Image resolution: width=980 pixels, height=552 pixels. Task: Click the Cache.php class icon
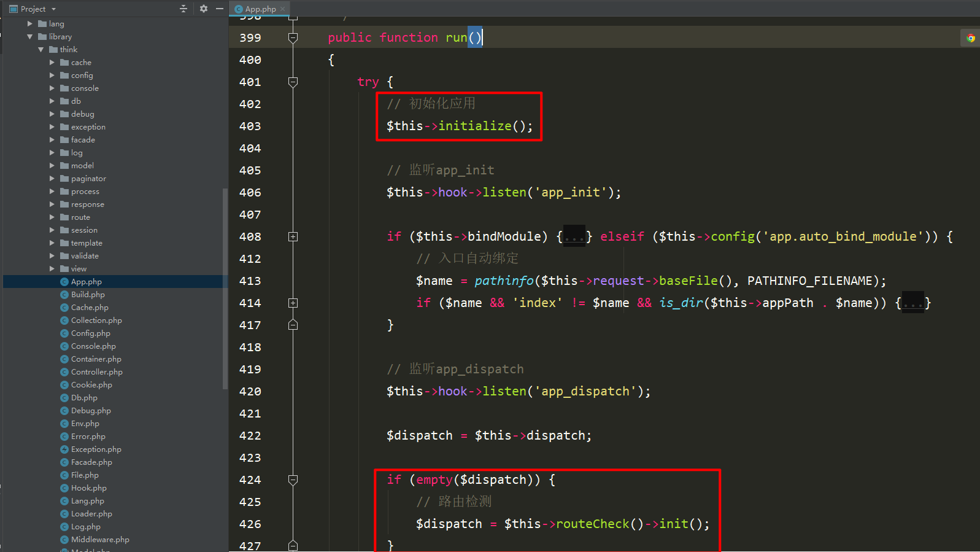tap(64, 308)
